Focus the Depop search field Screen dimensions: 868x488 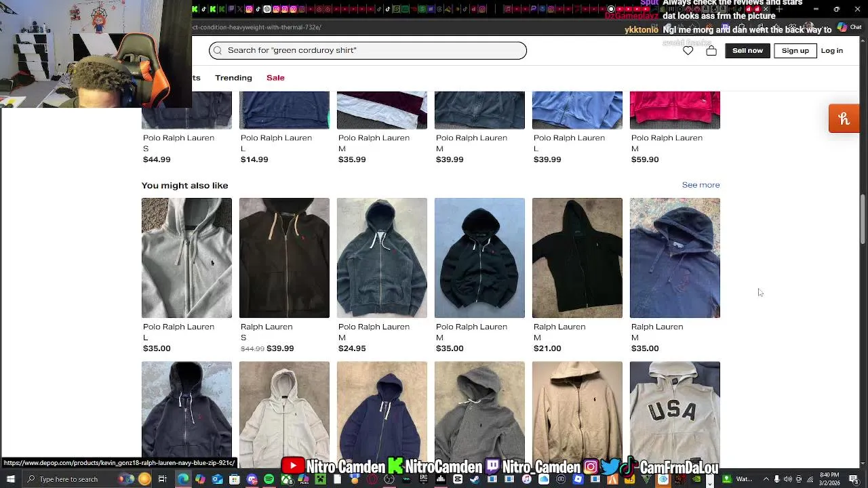(x=368, y=50)
